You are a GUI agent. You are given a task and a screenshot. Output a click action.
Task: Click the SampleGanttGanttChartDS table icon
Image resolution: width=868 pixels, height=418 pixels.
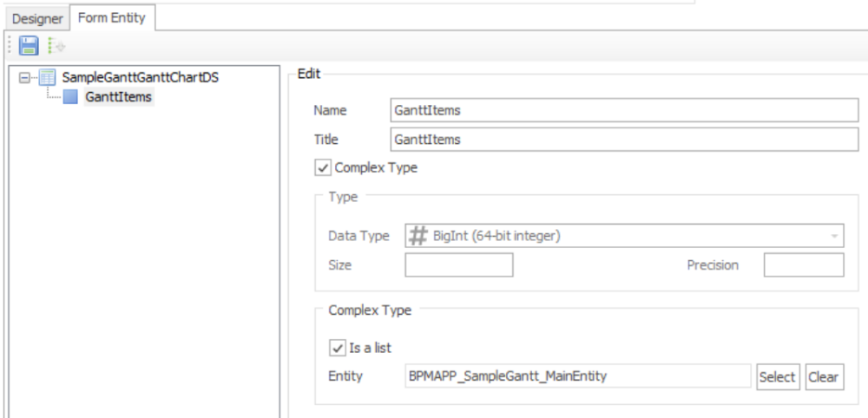coord(49,77)
